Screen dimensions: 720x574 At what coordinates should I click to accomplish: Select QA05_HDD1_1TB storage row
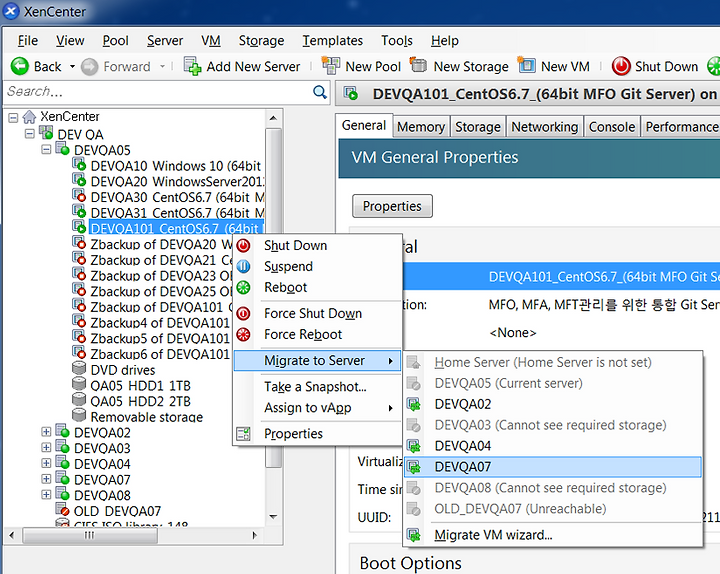tap(141, 386)
